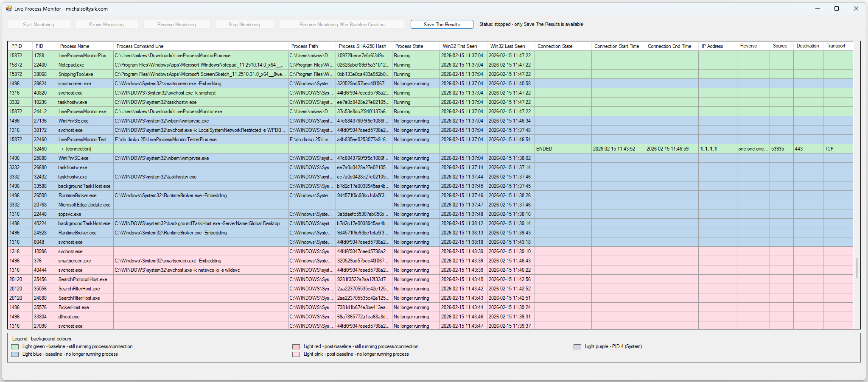Click the Save The Results button
This screenshot has width=868, height=382.
[442, 25]
